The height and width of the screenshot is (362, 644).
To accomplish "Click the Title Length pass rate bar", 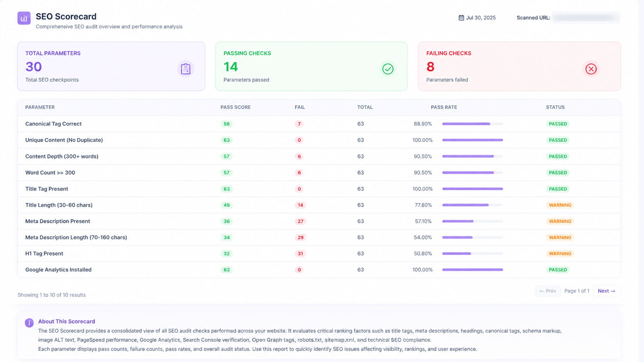I will pyautogui.click(x=473, y=205).
